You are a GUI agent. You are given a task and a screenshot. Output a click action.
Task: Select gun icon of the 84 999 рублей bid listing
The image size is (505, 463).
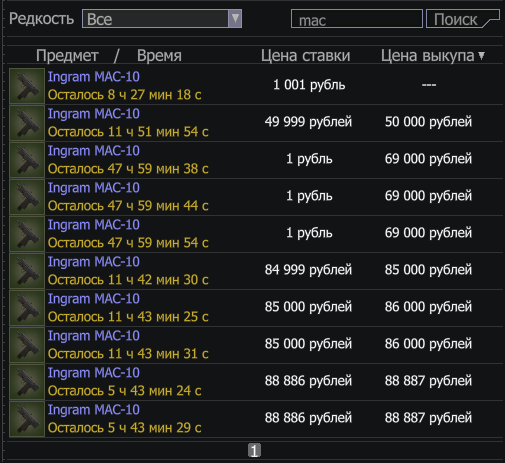27,271
